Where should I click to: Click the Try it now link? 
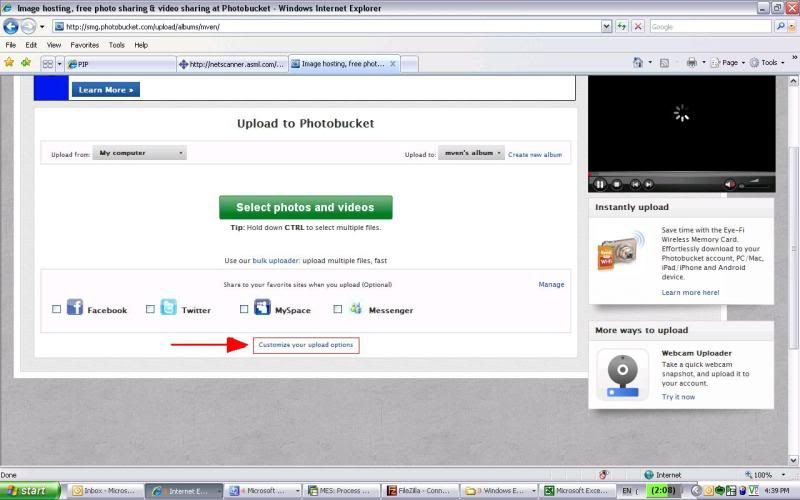(x=678, y=397)
